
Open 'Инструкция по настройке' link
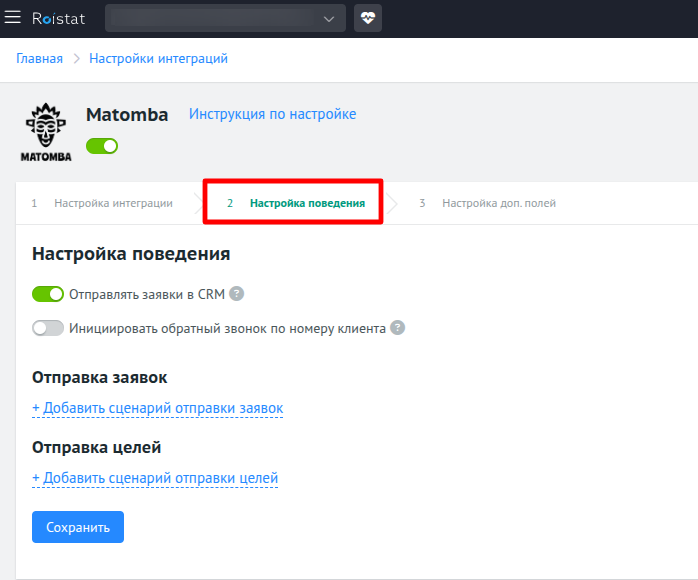pyautogui.click(x=272, y=114)
